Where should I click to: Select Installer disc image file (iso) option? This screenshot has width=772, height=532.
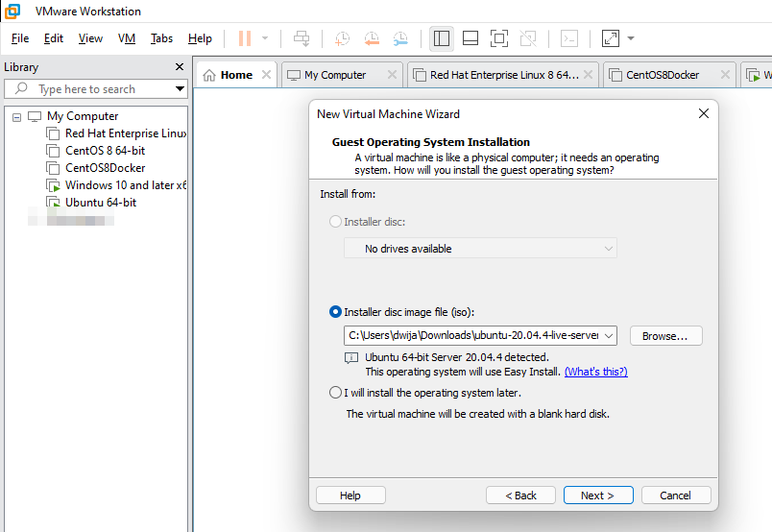335,312
